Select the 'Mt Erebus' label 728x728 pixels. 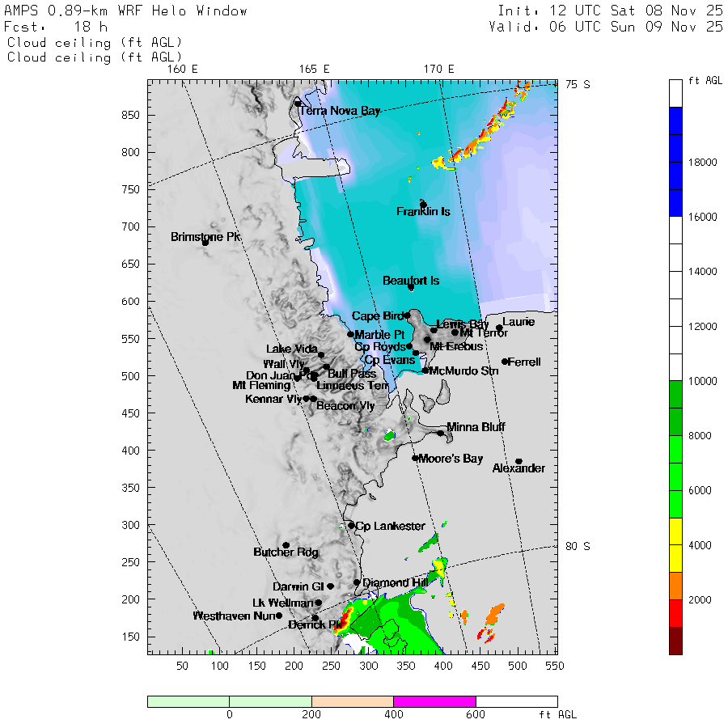[456, 346]
